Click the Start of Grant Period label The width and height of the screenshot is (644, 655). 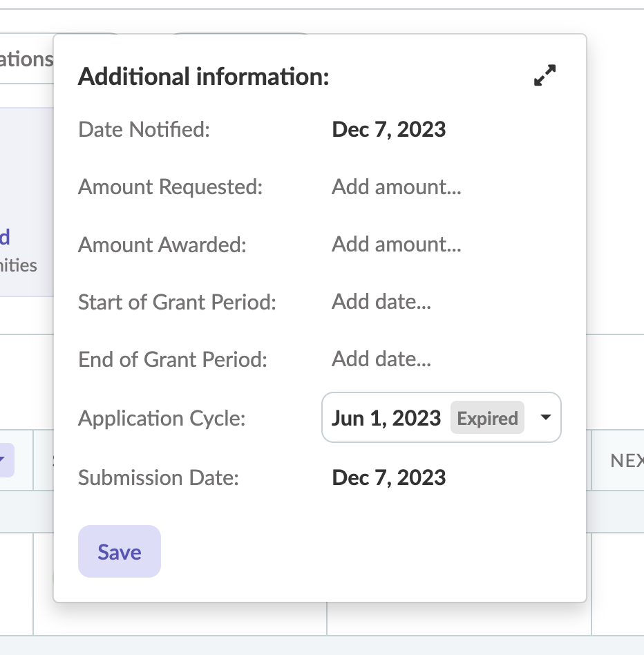177,302
